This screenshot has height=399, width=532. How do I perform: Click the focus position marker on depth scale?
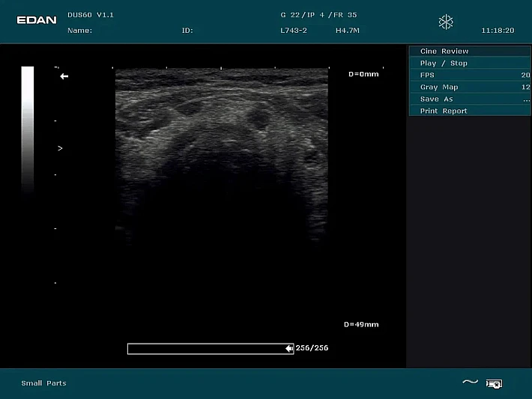click(x=60, y=148)
